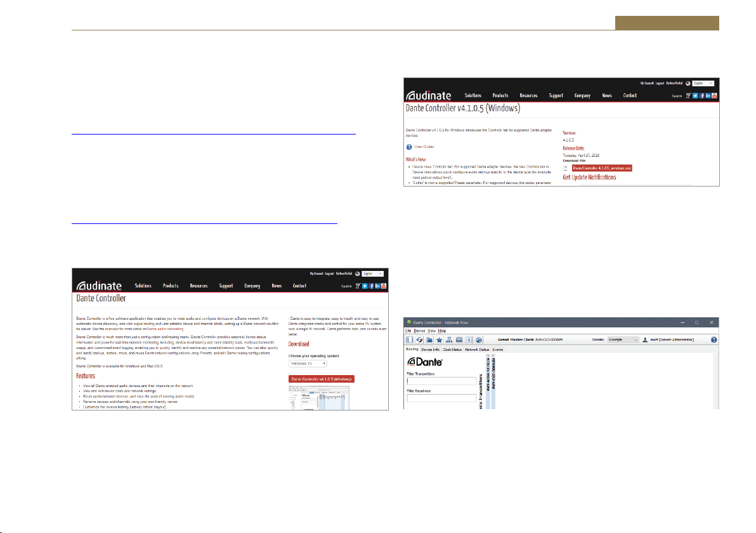Follow the Dante audio networking link

[x=166, y=329]
